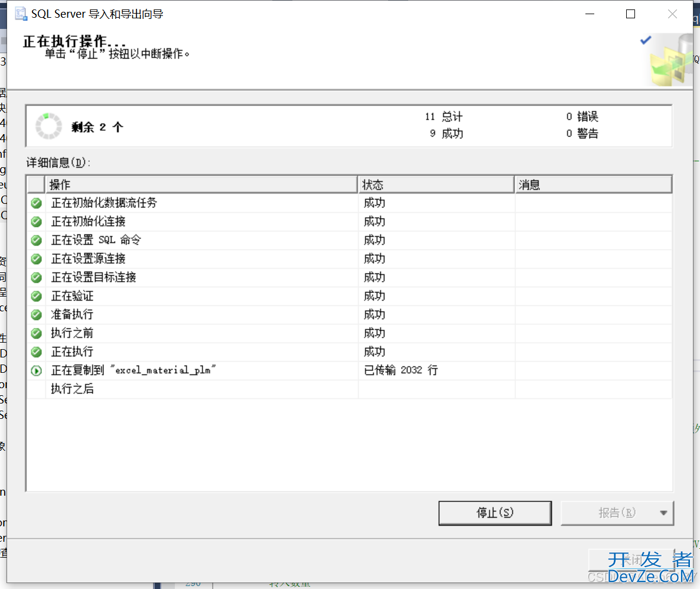Click 成功 status in 执行之前 row
Screen dimensions: 700x589
(x=375, y=333)
